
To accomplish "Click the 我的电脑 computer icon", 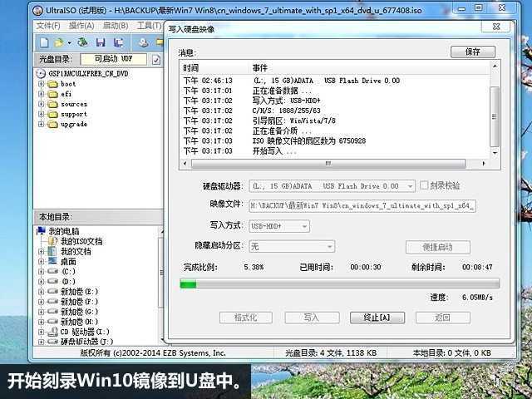I will click(41, 231).
